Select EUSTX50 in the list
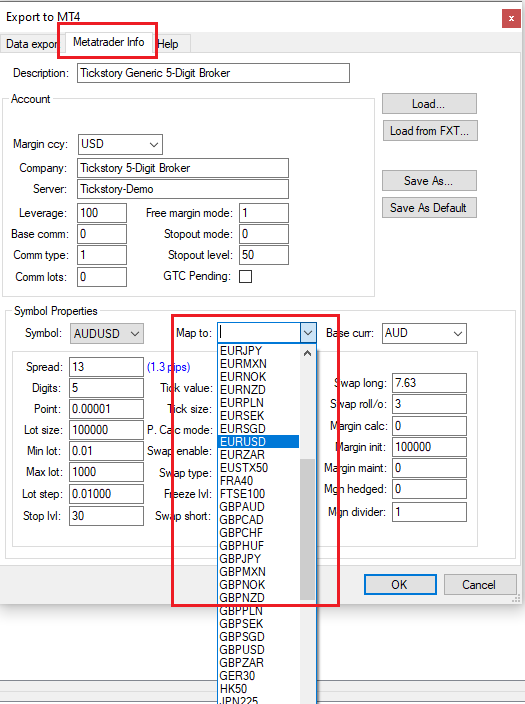This screenshot has height=704, width=525. pos(259,468)
